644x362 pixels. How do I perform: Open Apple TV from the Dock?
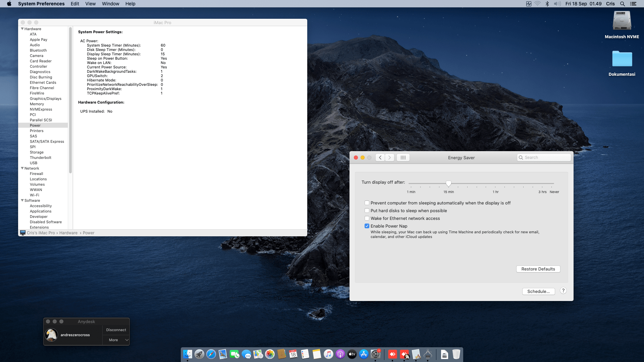point(352,354)
